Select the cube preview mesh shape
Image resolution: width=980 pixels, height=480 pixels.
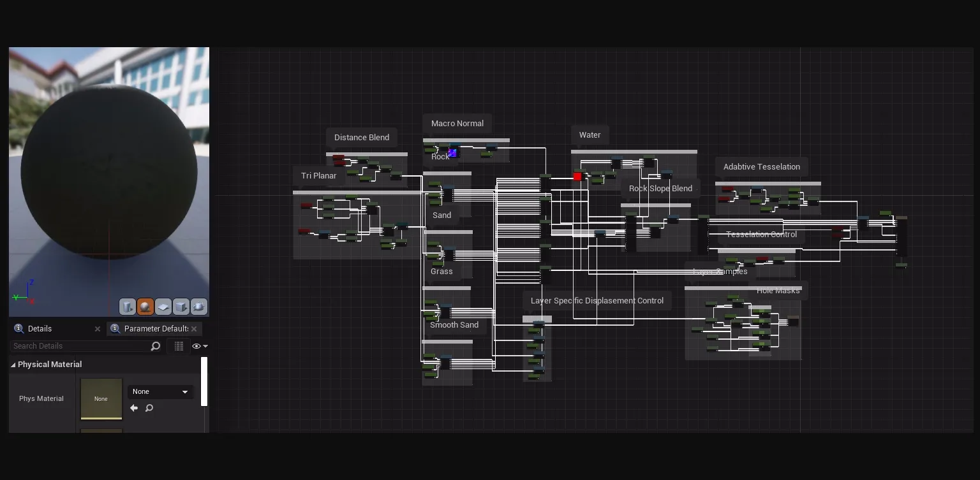181,307
